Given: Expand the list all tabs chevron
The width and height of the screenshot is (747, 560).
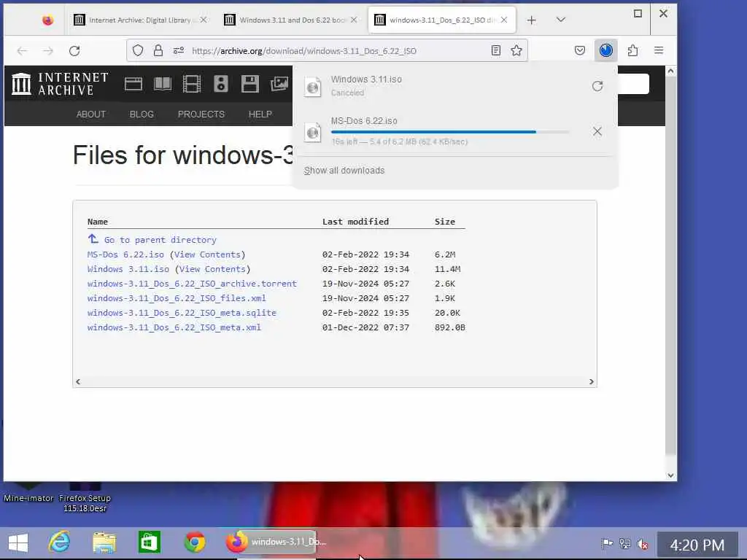Looking at the screenshot, I should point(561,20).
